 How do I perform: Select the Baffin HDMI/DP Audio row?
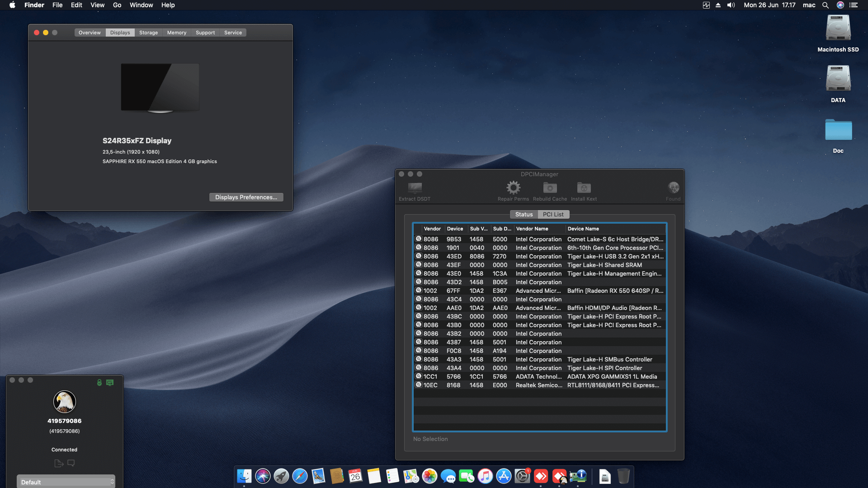click(540, 308)
